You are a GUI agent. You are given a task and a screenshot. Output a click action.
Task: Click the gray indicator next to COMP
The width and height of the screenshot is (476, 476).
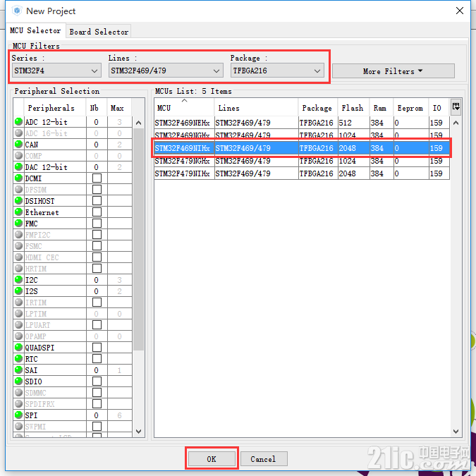[x=18, y=155]
